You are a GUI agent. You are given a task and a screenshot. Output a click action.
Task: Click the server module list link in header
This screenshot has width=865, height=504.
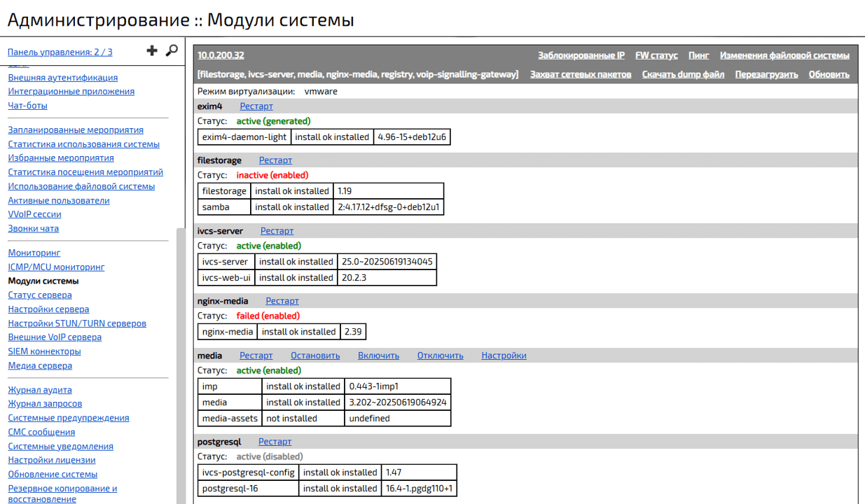coord(358,74)
